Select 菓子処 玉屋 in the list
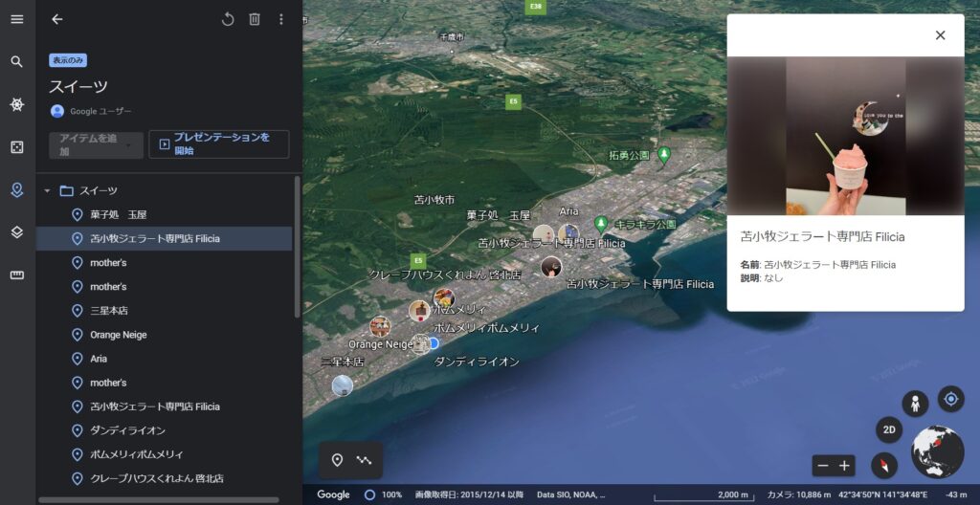The image size is (980, 505). pos(118,214)
